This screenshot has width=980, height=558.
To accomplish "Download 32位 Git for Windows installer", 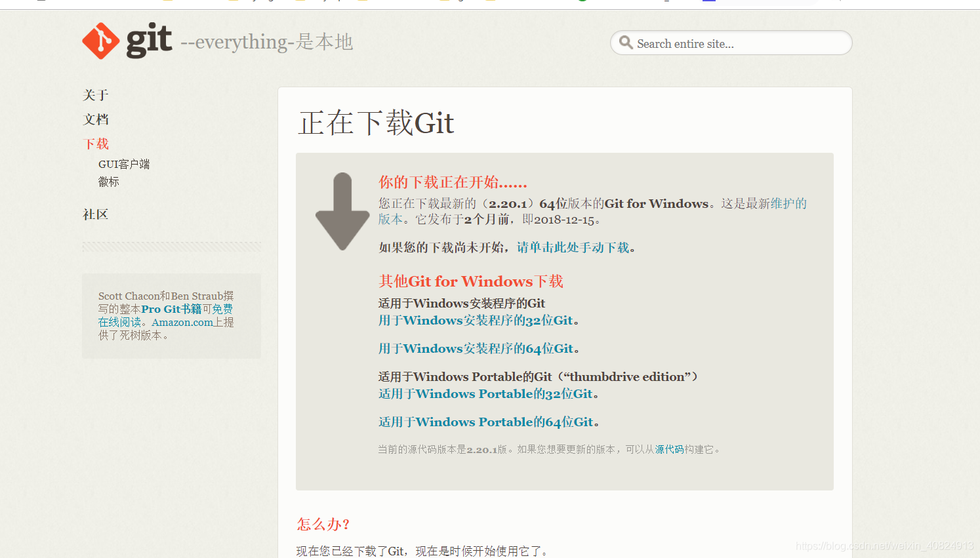I will click(476, 320).
